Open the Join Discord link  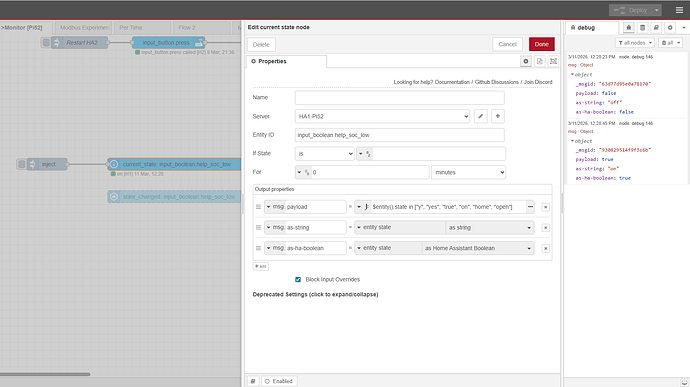coord(538,82)
